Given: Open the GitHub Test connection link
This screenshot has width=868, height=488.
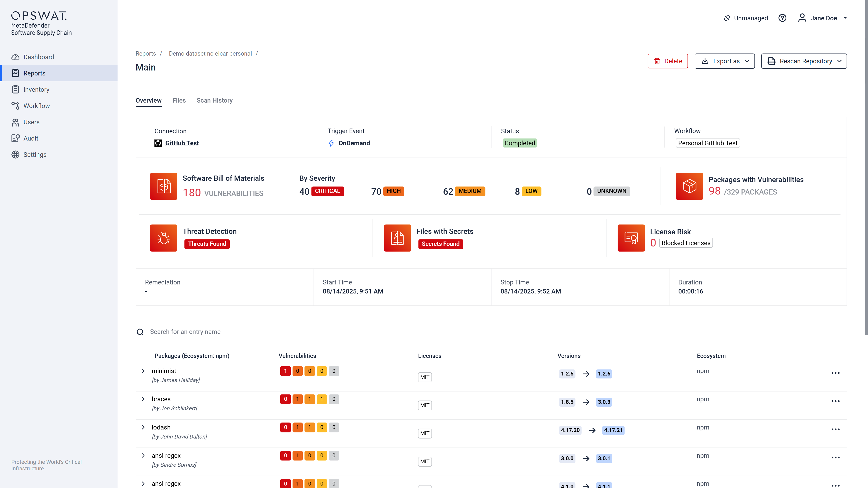Looking at the screenshot, I should click(182, 143).
